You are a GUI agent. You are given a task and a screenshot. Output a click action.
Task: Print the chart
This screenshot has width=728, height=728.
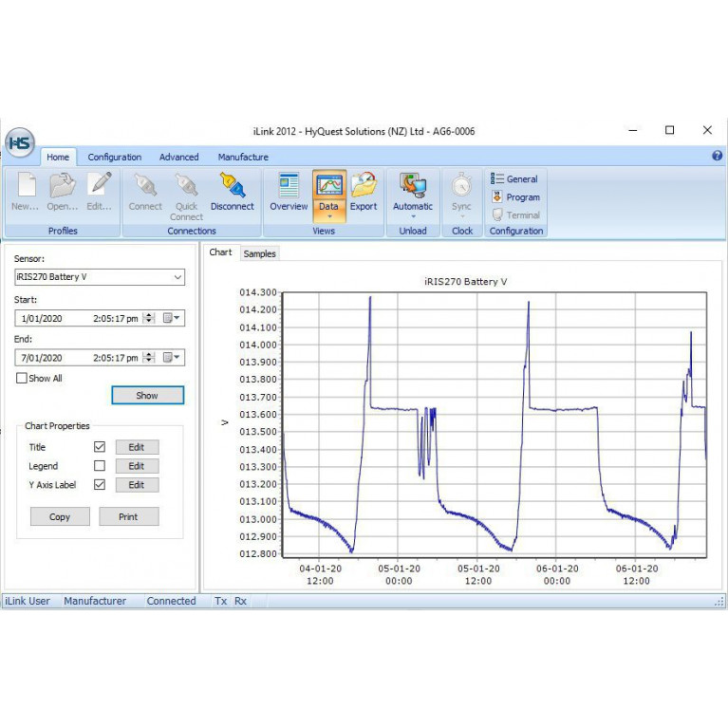point(128,516)
